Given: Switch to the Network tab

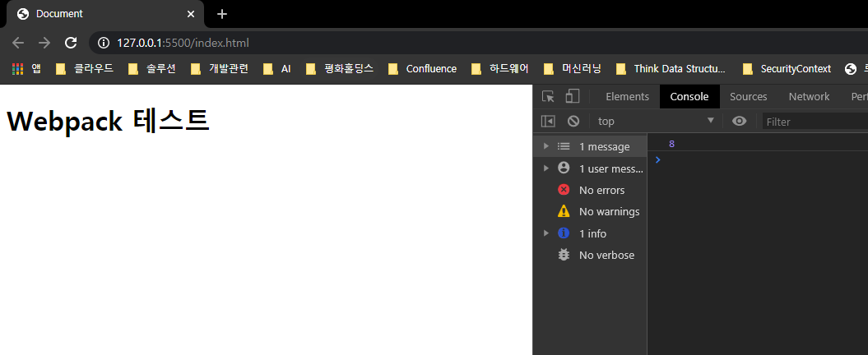Looking at the screenshot, I should pyautogui.click(x=809, y=97).
